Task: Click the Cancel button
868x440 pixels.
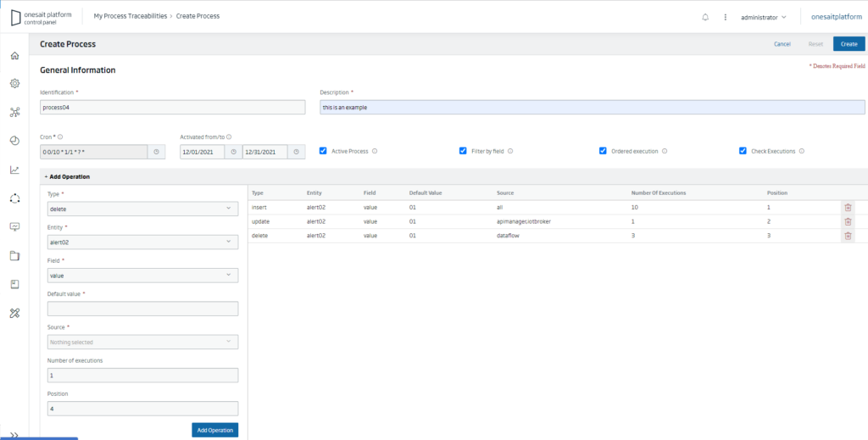Action: (782, 44)
